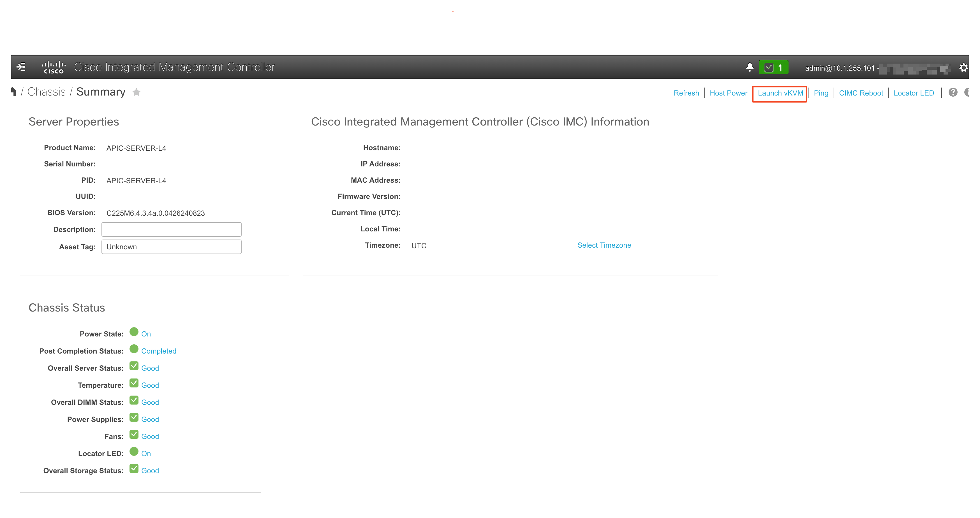Open the alarm bell notifications
This screenshot has width=980, height=518.
coord(750,67)
